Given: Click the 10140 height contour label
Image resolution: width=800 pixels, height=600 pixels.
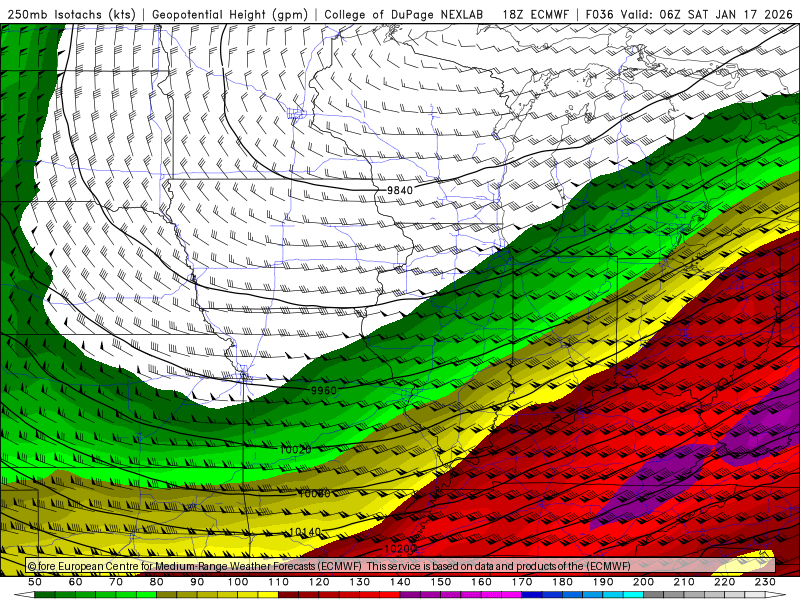Looking at the screenshot, I should (x=305, y=532).
